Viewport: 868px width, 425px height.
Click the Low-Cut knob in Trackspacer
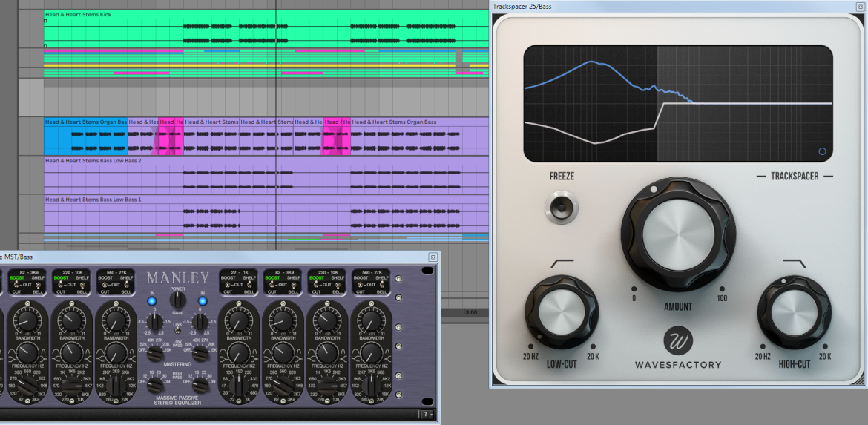pyautogui.click(x=562, y=313)
